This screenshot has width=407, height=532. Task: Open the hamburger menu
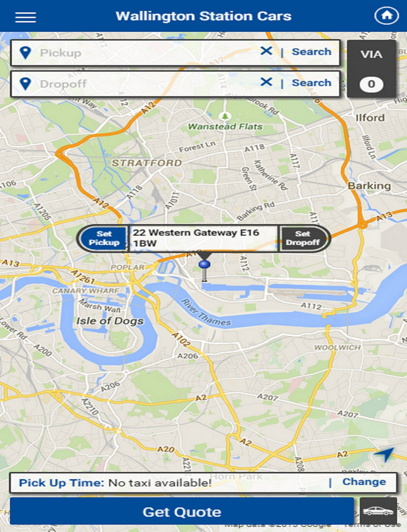click(26, 17)
